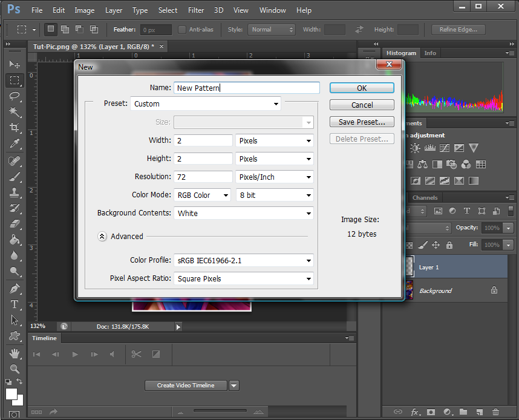This screenshot has width=519, height=420.
Task: Click the Refine Edge button
Action: pos(459,30)
